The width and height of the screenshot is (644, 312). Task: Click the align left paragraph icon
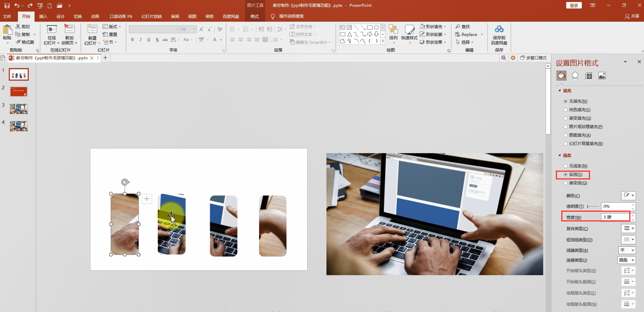pyautogui.click(x=232, y=40)
